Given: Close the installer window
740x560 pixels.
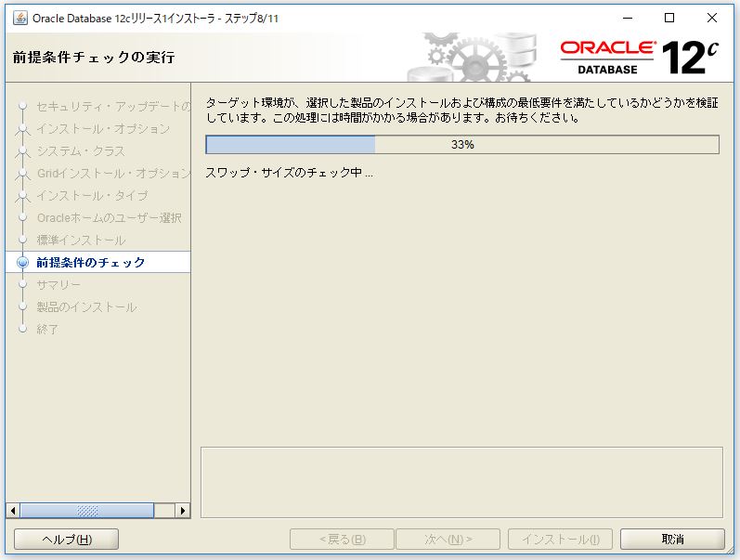Looking at the screenshot, I should click(x=712, y=18).
